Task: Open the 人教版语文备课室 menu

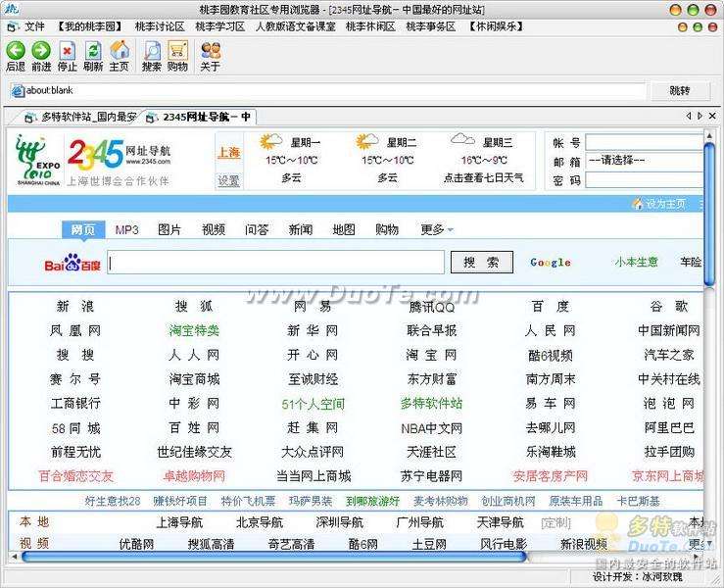Action: coord(296,26)
